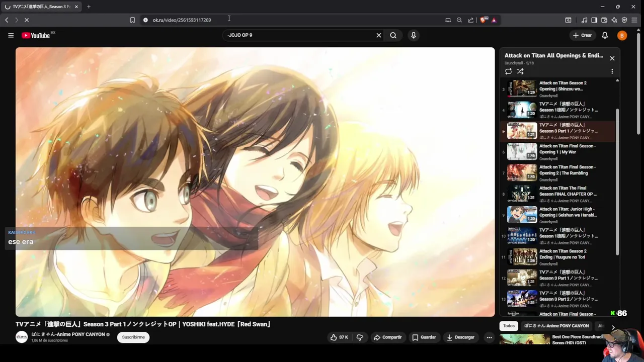Screen dimensions: 644x362
Task: Open Brave Rewards triangle icon
Action: click(x=494, y=20)
